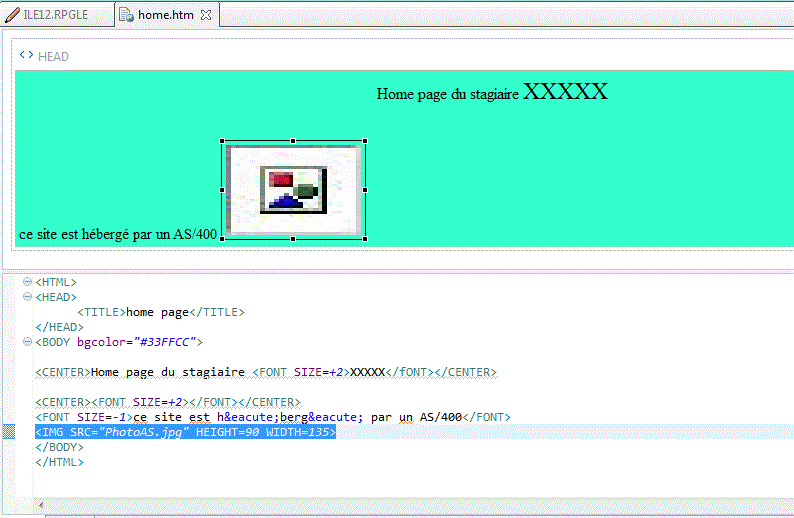The height and width of the screenshot is (518, 794).
Task: Click the </HTML> closing tag line
Action: coord(60,462)
